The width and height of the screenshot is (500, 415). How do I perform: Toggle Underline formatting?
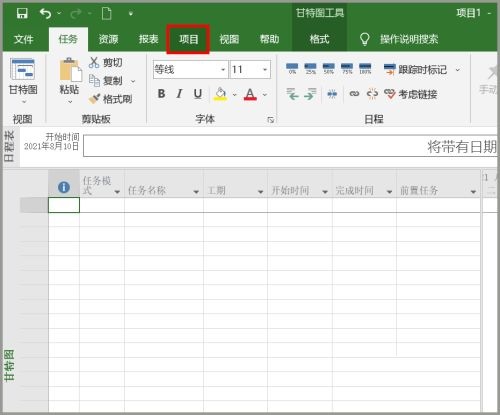point(198,94)
